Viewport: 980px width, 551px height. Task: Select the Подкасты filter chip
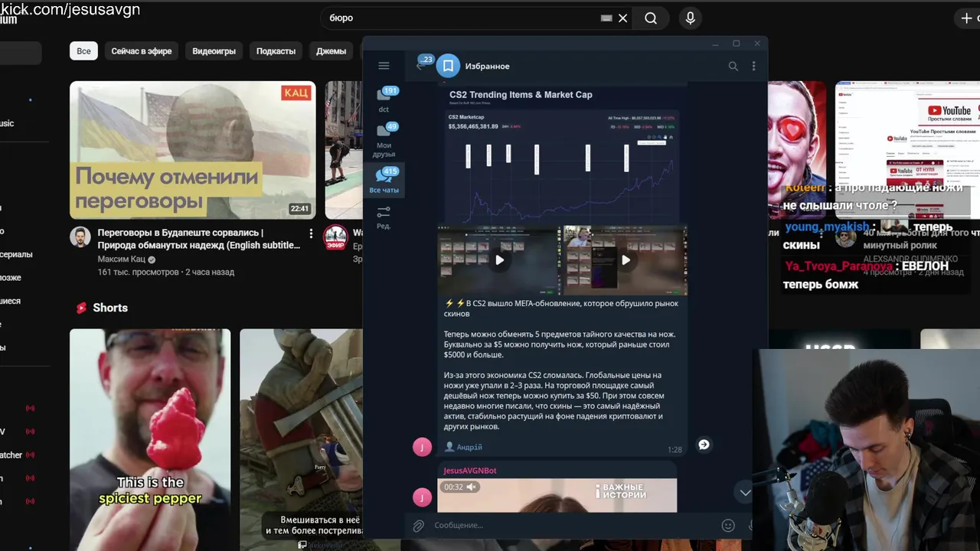276,51
